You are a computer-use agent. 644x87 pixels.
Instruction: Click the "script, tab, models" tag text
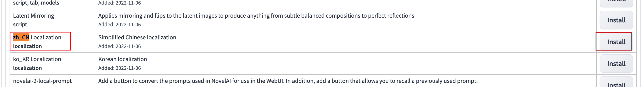coord(36,3)
